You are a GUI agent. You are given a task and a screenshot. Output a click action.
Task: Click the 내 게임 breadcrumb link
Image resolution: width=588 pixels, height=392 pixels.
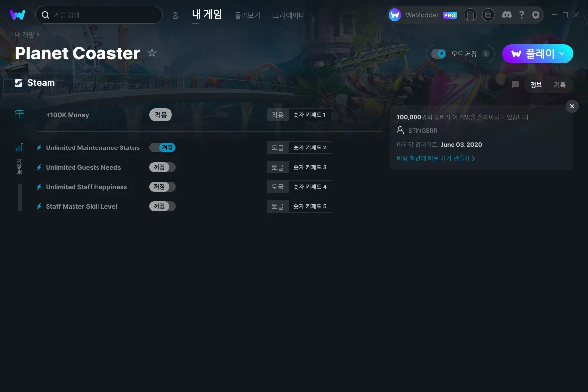coord(24,35)
